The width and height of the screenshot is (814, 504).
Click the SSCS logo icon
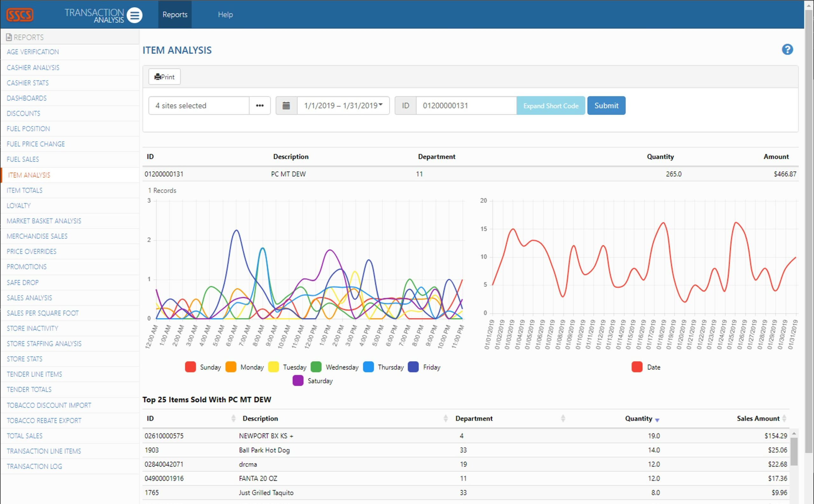20,15
